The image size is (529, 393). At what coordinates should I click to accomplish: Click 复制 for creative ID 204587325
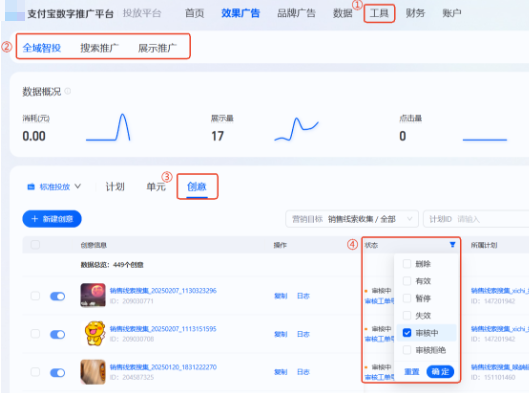click(x=280, y=372)
